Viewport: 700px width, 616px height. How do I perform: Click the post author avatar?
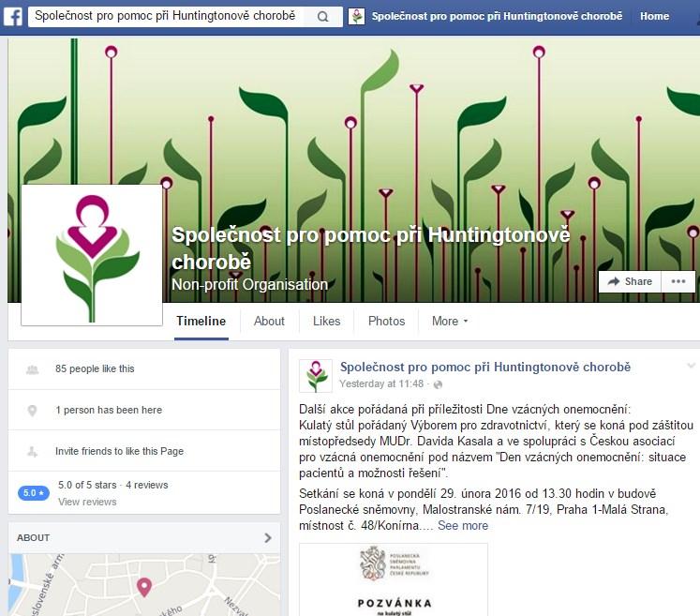[x=316, y=376]
